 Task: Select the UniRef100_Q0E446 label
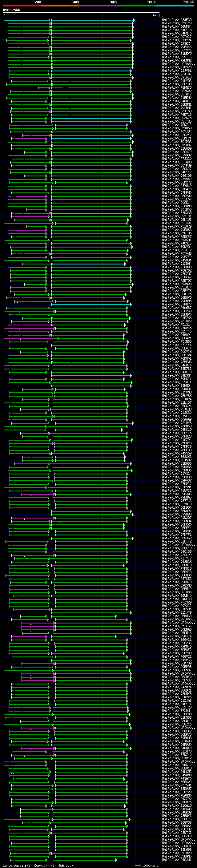pos(177,47)
